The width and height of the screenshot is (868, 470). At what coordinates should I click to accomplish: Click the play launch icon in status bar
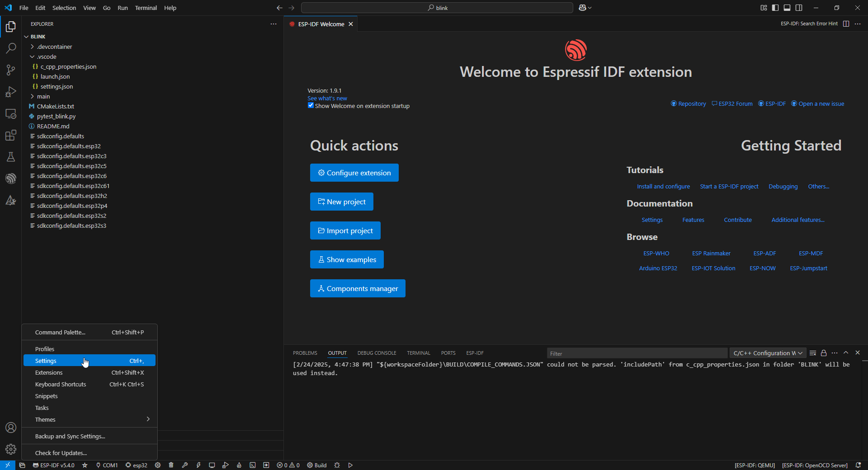click(x=350, y=465)
